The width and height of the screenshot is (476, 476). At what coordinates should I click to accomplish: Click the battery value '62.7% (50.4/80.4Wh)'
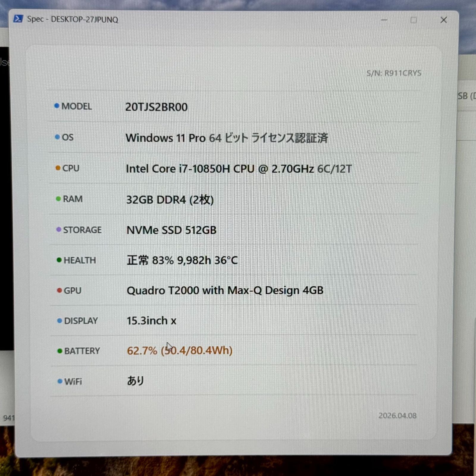click(180, 350)
